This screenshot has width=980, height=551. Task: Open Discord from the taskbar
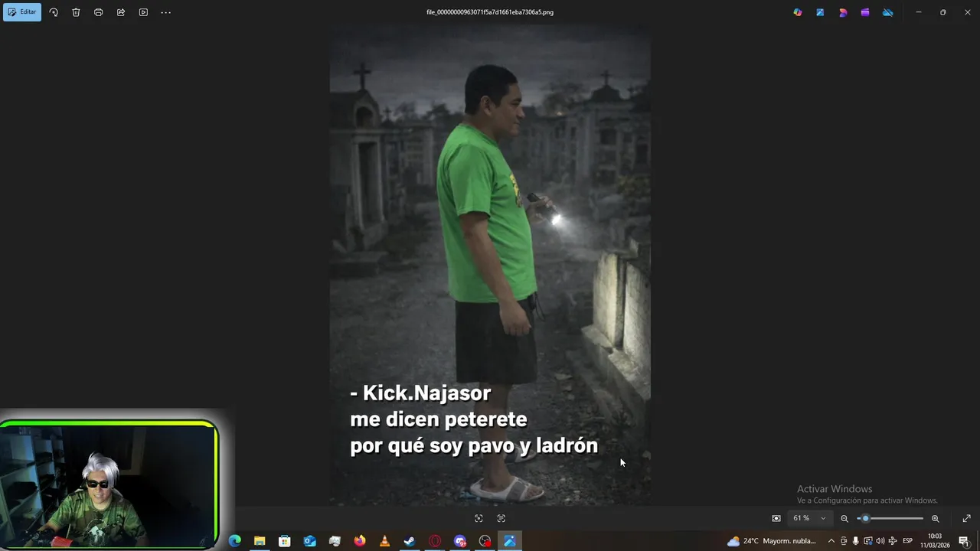pyautogui.click(x=459, y=541)
